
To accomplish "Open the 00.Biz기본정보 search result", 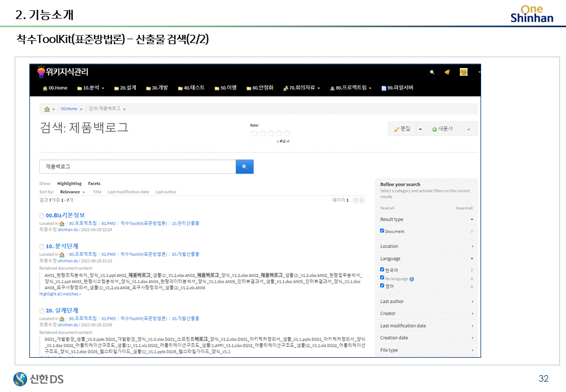I will coord(65,216).
